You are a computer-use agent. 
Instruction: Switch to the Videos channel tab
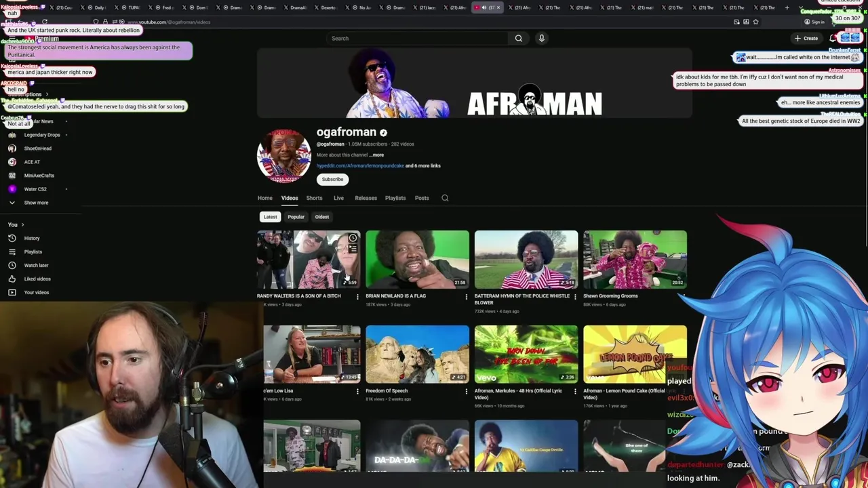(290, 198)
